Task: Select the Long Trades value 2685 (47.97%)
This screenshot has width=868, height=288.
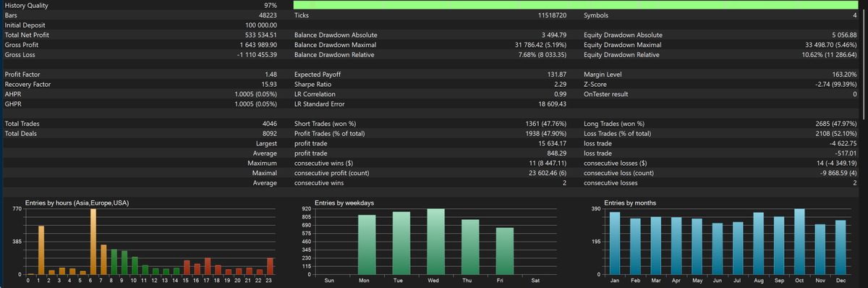Action: (836, 124)
